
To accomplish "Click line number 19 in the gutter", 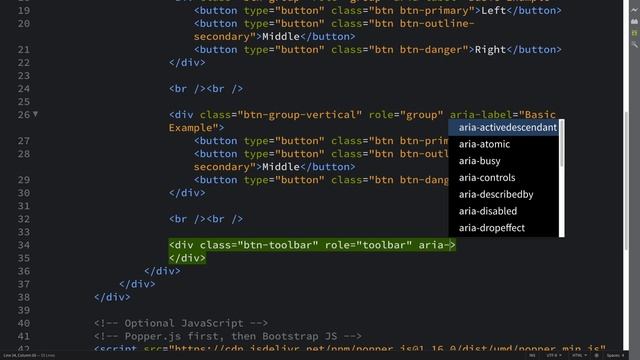I will coord(24,10).
